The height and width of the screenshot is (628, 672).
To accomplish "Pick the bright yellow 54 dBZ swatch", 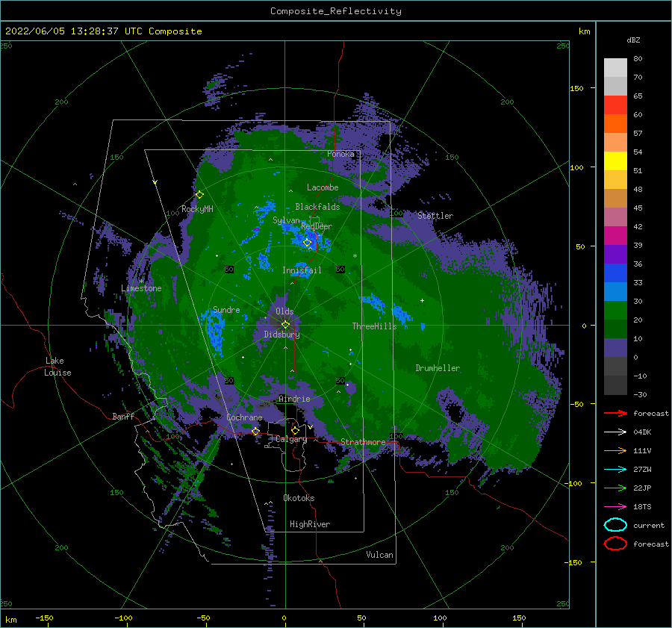I will pyautogui.click(x=615, y=161).
